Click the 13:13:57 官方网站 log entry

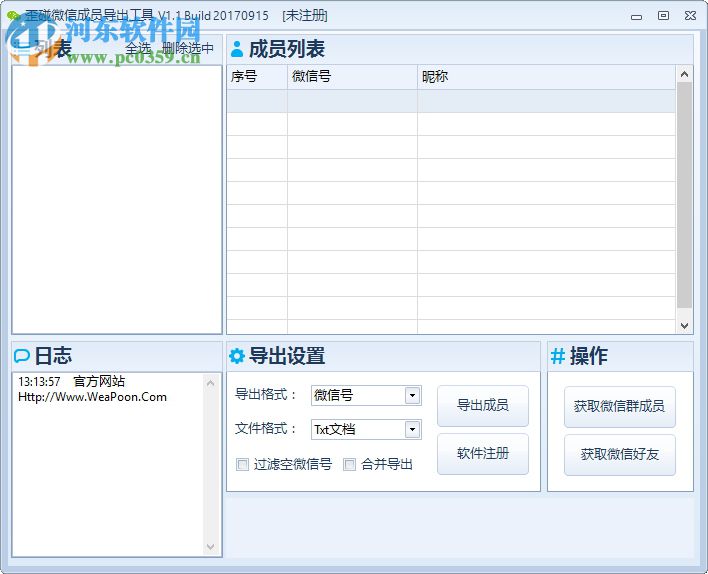71,382
